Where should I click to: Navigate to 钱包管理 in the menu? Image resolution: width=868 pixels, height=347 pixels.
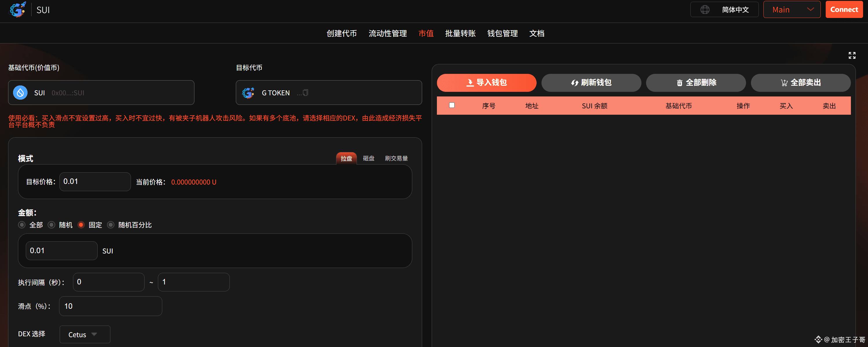502,33
